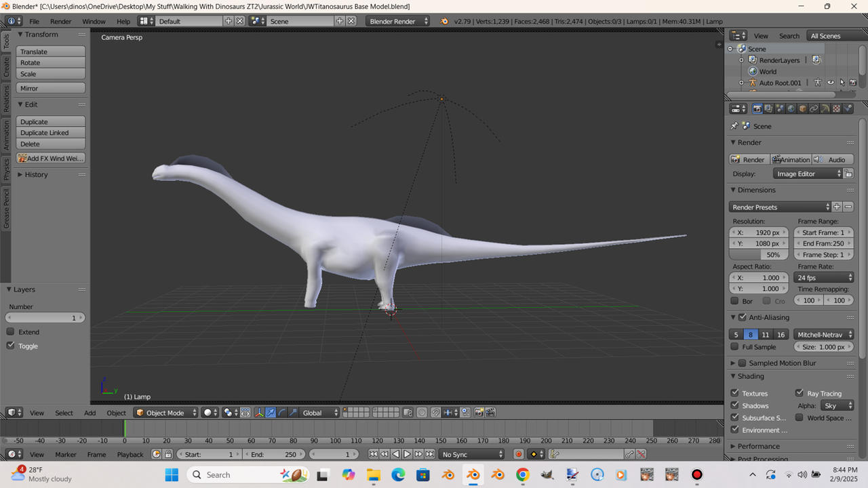Open the Blender Render engine dropdown

[x=397, y=21]
